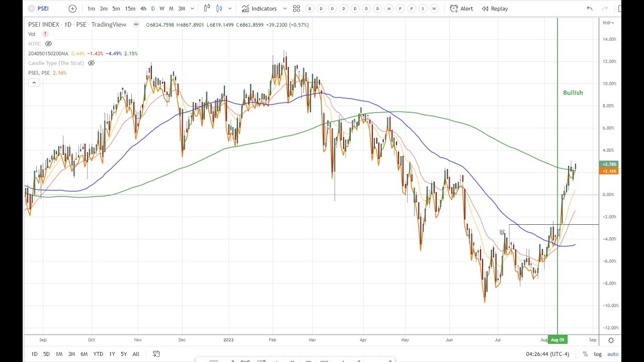The height and width of the screenshot is (362, 644).
Task: Show the Candle Type indicator via eye
Action: pos(91,63)
